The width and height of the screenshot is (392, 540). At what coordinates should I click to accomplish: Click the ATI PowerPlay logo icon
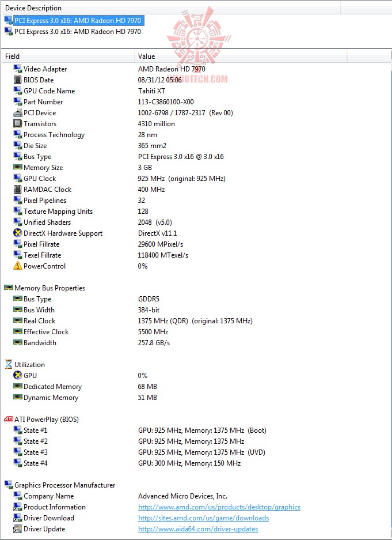click(x=9, y=420)
